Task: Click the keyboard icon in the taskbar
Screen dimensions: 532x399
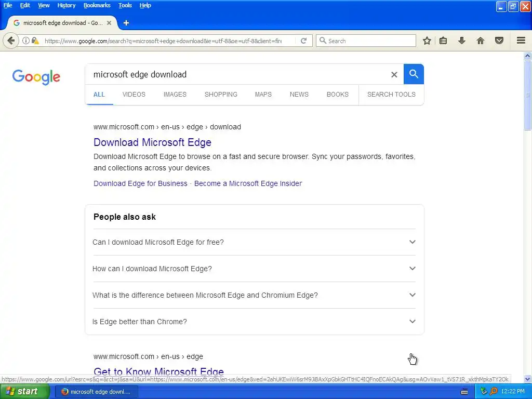Action: [464, 392]
